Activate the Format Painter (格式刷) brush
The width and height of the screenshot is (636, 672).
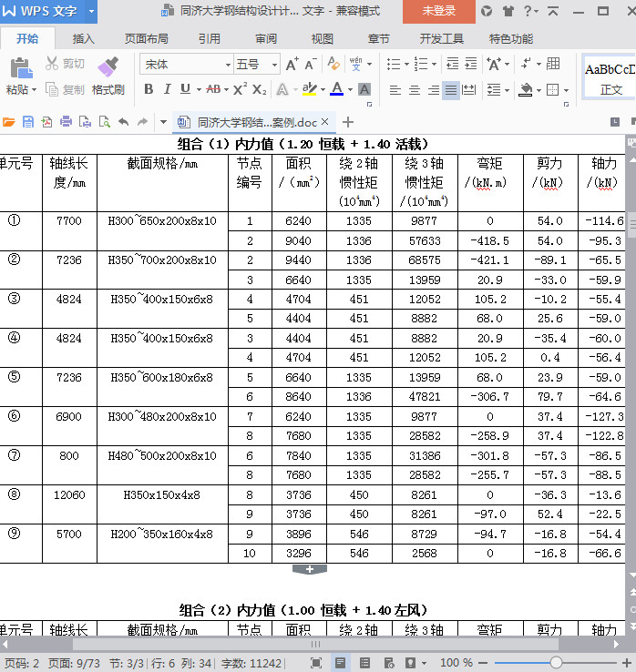(x=108, y=66)
